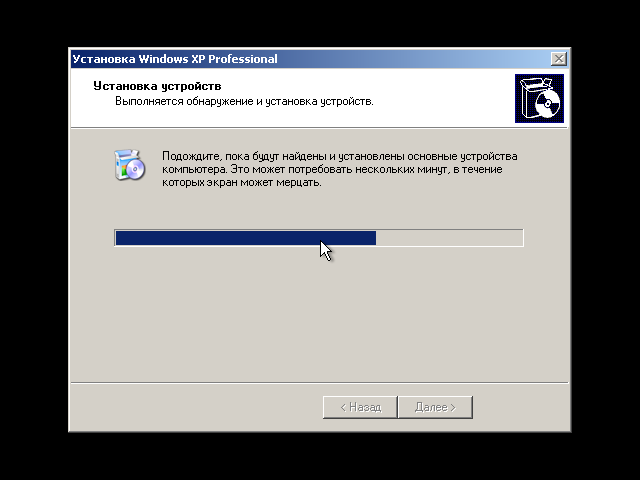Click the empty gray area below the progress bar
Screen dimensions: 640x480
click(318, 314)
